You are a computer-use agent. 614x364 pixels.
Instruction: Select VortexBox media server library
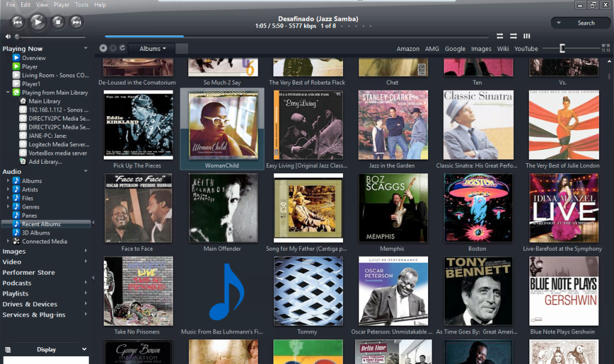click(58, 153)
